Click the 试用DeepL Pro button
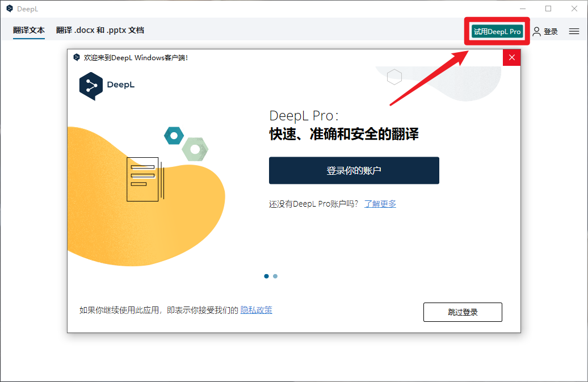Viewport: 588px width, 382px height. point(497,31)
